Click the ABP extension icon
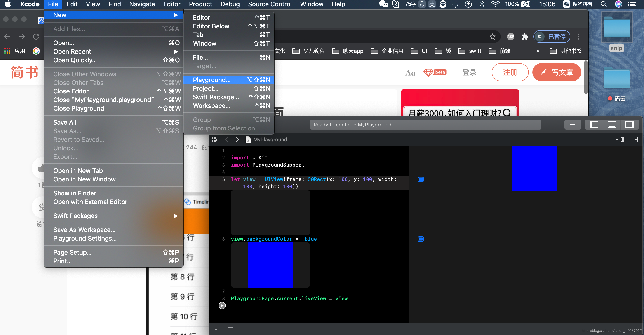 (x=510, y=37)
